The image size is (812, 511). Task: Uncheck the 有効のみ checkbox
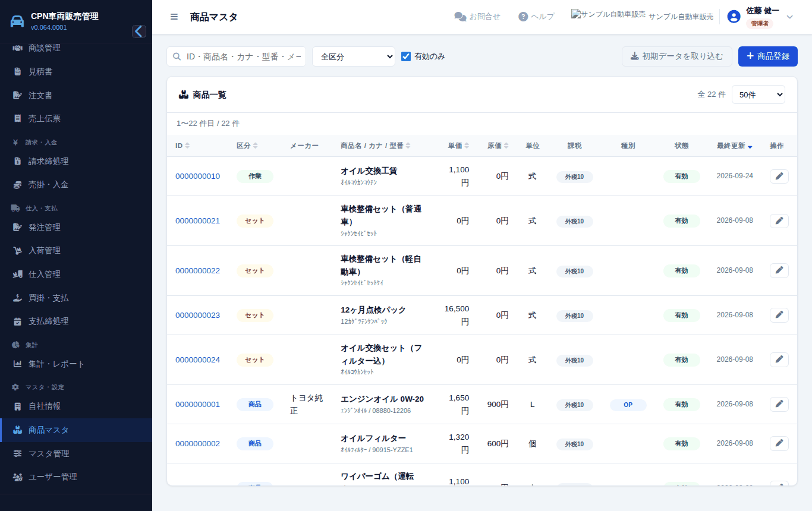click(x=407, y=56)
